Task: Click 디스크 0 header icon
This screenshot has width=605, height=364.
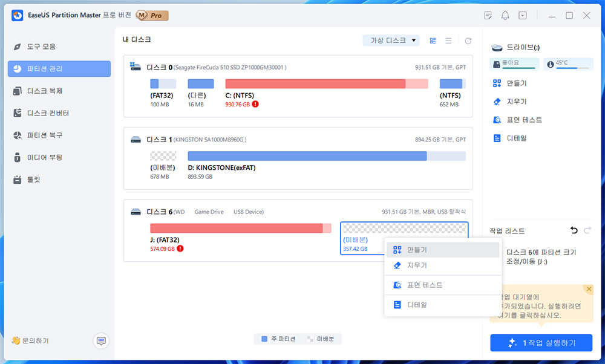Action: pos(136,67)
